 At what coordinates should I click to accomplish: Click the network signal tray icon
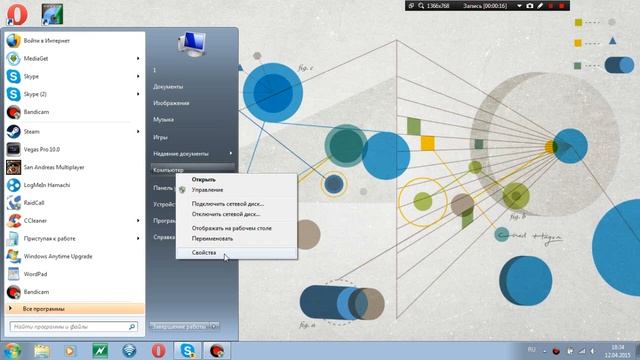click(x=582, y=351)
